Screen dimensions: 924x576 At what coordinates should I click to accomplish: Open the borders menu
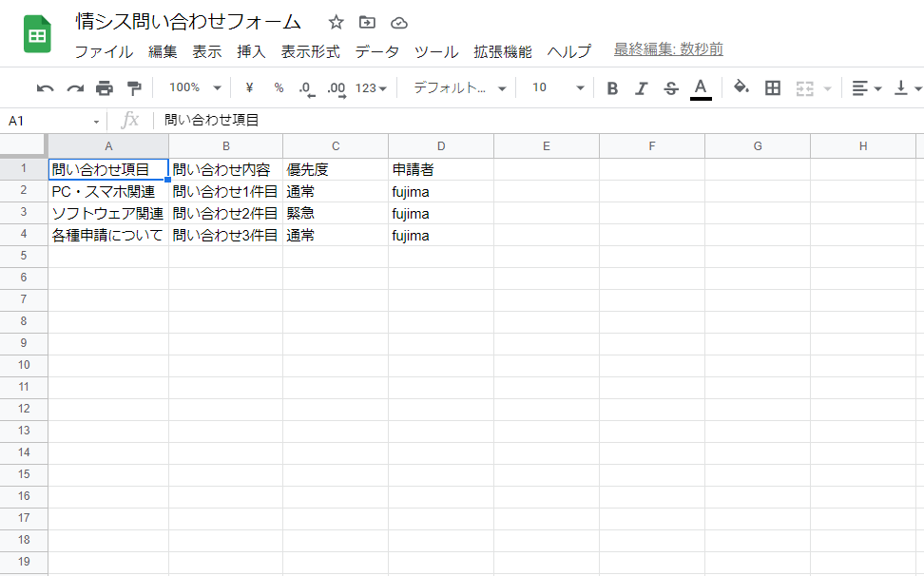tap(772, 87)
